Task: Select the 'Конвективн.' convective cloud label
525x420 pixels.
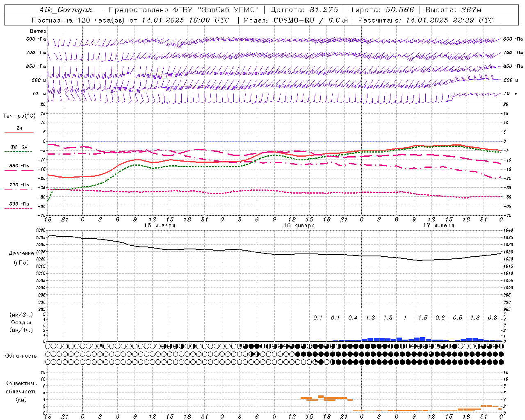Action: tap(21, 383)
